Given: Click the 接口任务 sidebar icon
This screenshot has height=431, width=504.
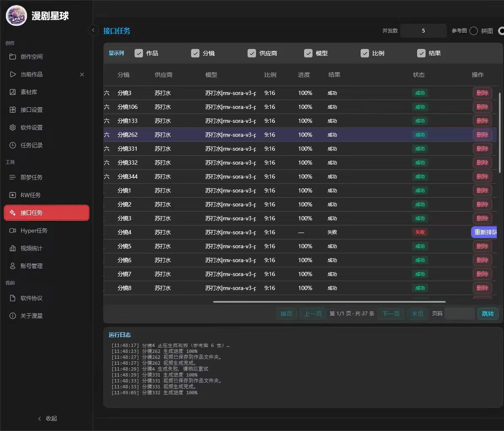Looking at the screenshot, I should click(13, 213).
